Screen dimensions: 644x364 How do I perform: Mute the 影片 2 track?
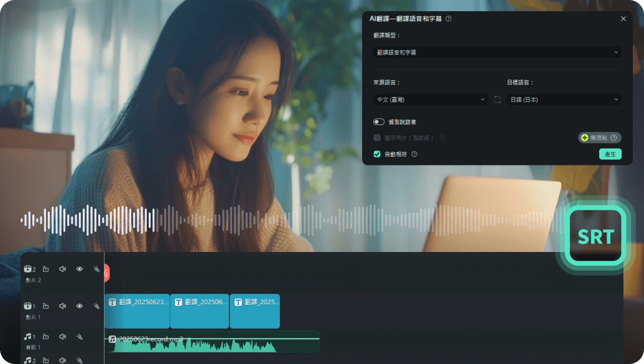click(62, 269)
